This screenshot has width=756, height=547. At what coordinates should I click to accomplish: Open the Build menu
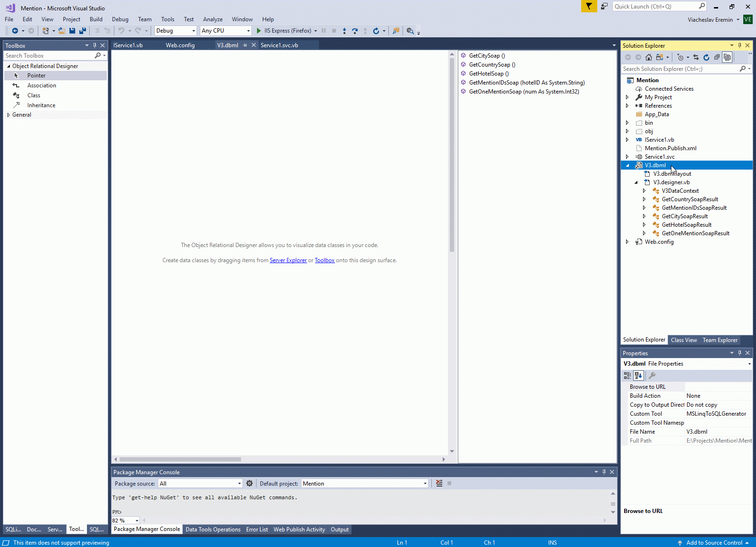pos(96,19)
